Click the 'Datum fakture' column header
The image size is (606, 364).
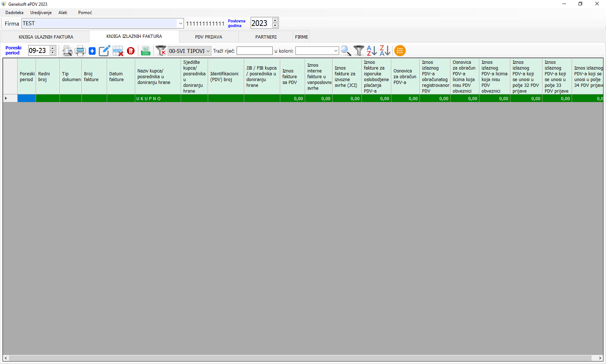[121, 76]
